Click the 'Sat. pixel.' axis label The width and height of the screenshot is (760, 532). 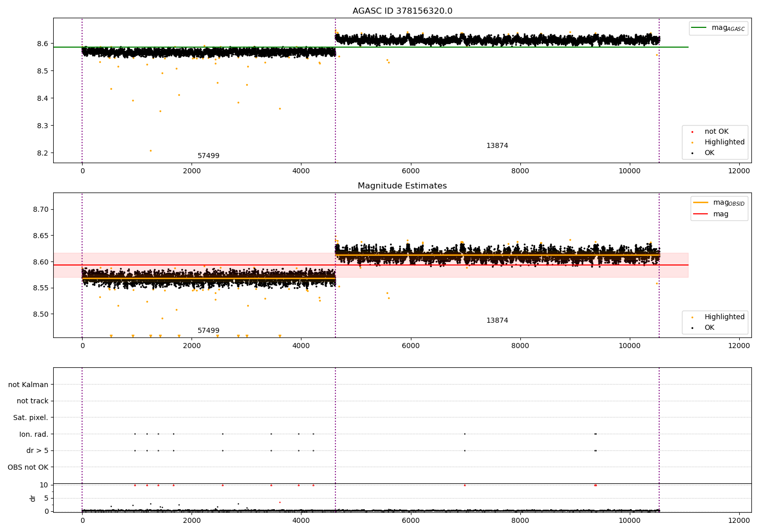(x=31, y=418)
